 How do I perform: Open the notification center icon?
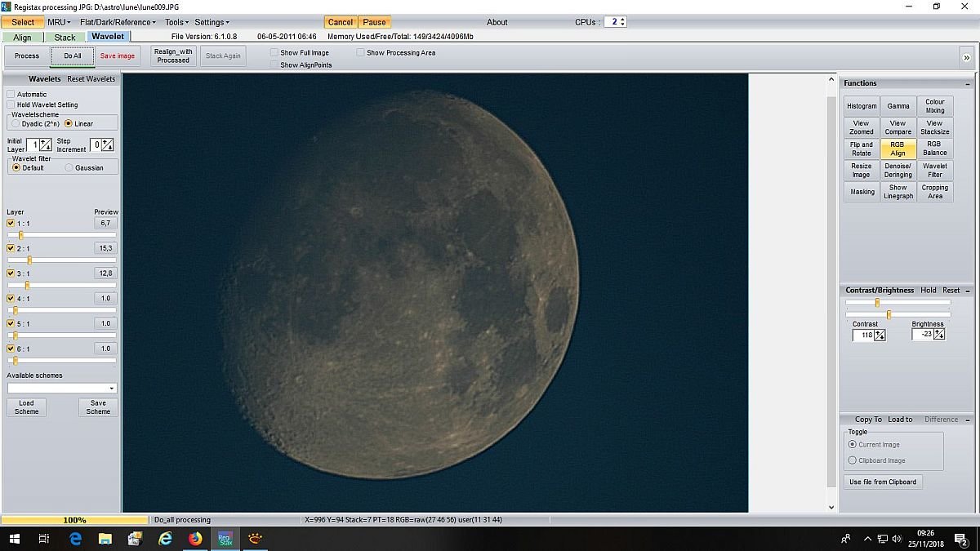[x=961, y=539]
